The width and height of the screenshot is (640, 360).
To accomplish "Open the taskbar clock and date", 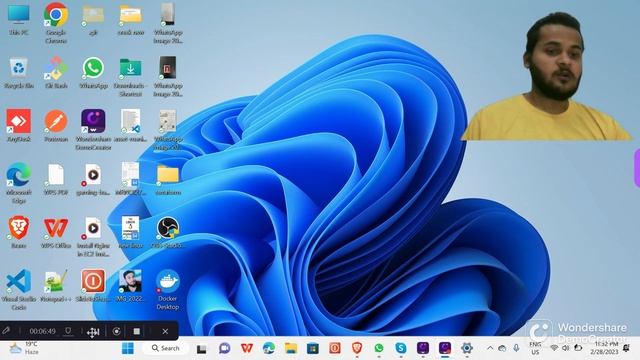I will [604, 348].
